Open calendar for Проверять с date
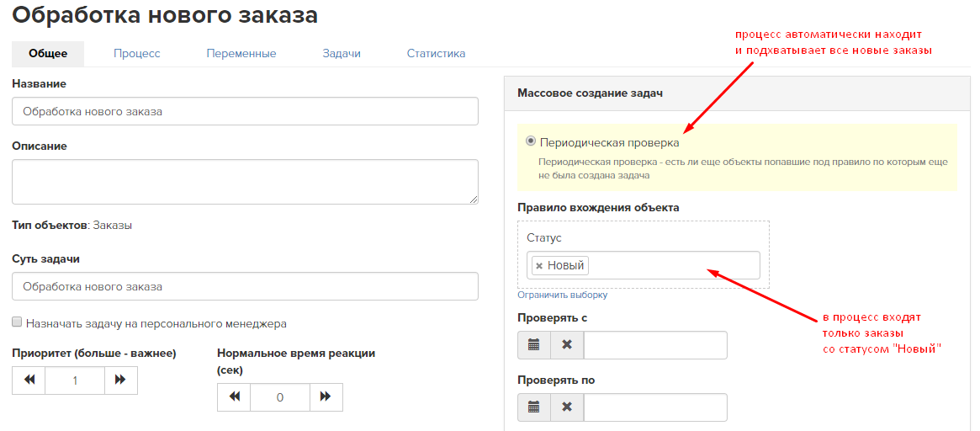Image resolution: width=980 pixels, height=431 pixels. coord(534,345)
